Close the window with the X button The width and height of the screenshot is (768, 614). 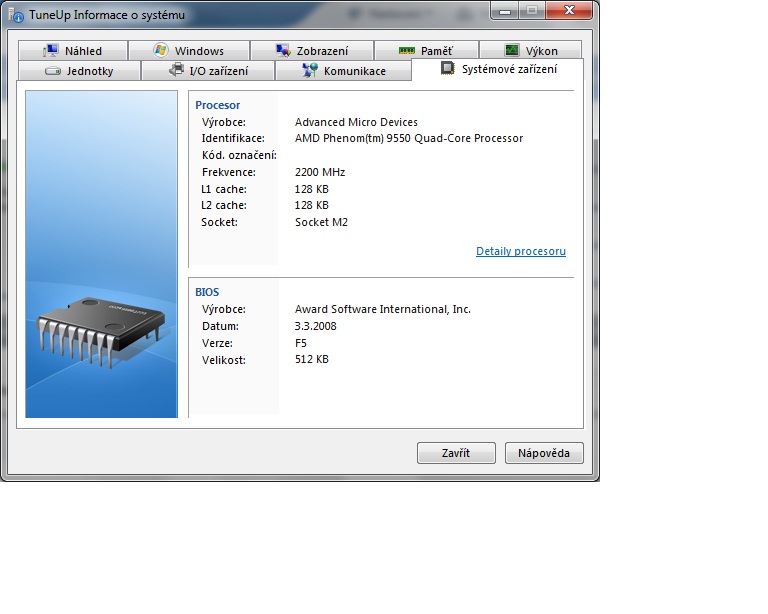(x=569, y=11)
